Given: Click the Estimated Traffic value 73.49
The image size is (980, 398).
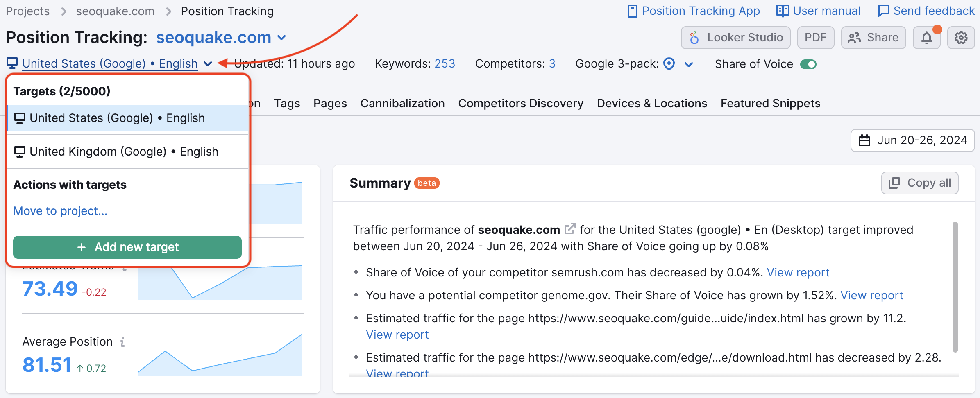Looking at the screenshot, I should click(50, 289).
